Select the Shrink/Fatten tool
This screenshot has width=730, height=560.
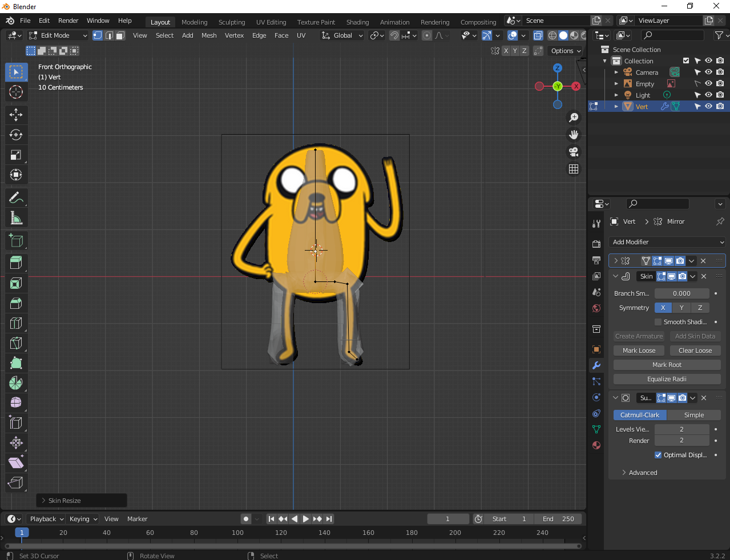click(x=16, y=443)
